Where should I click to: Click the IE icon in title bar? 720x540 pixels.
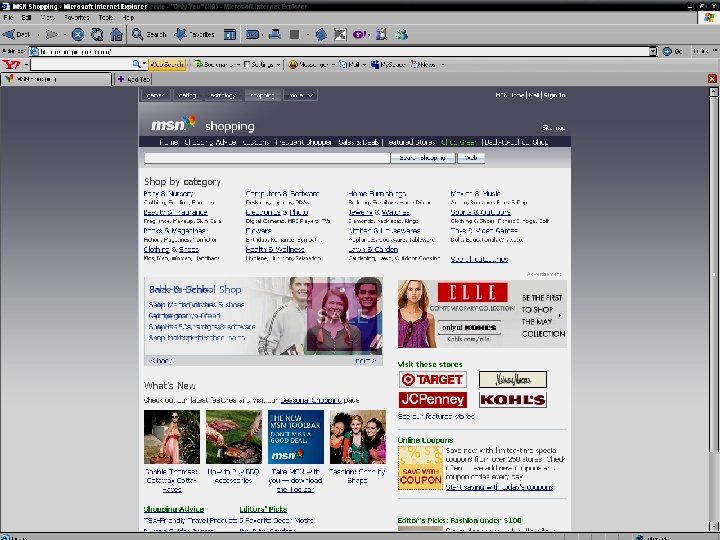click(x=6, y=6)
